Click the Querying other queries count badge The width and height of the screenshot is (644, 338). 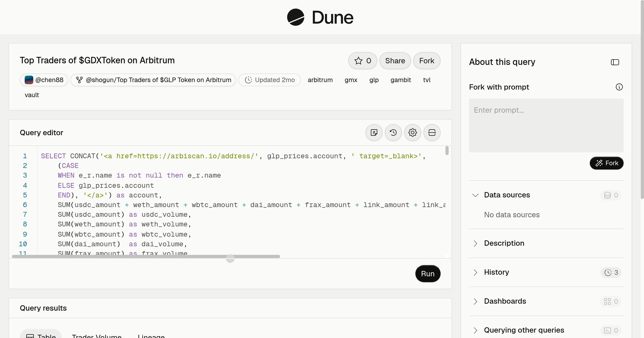(x=611, y=330)
